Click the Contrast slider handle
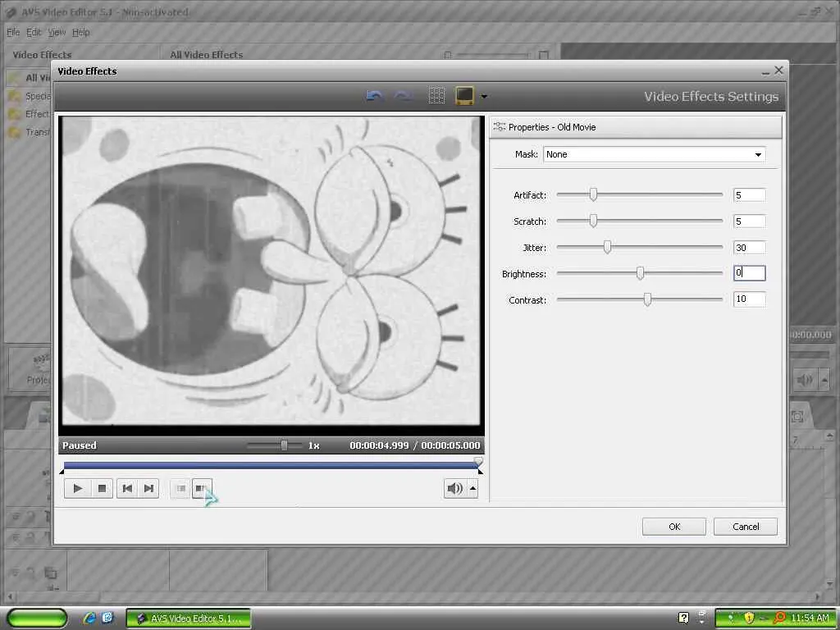 click(x=647, y=299)
